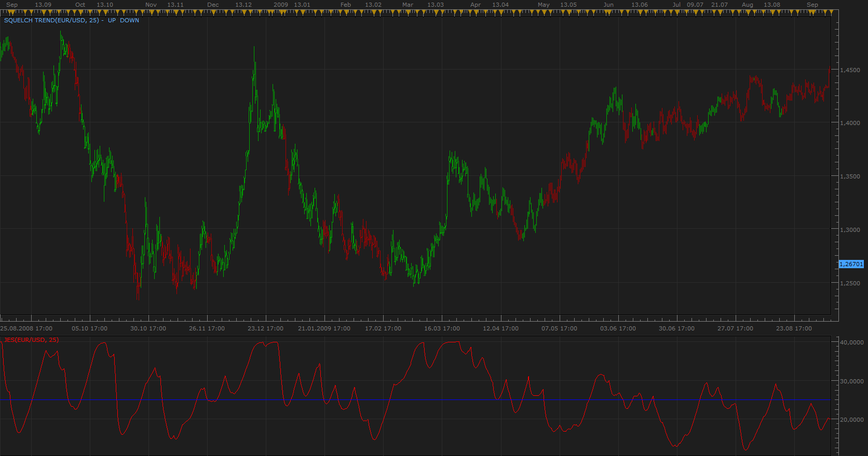Screen dimensions: 868x456
Task: Click the 09.07 date in top ruler
Action: click(695, 5)
